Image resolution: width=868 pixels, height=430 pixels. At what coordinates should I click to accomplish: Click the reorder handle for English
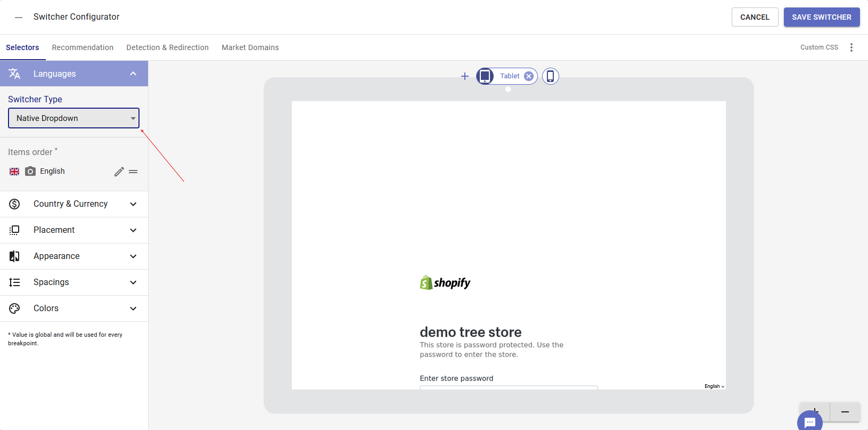133,172
